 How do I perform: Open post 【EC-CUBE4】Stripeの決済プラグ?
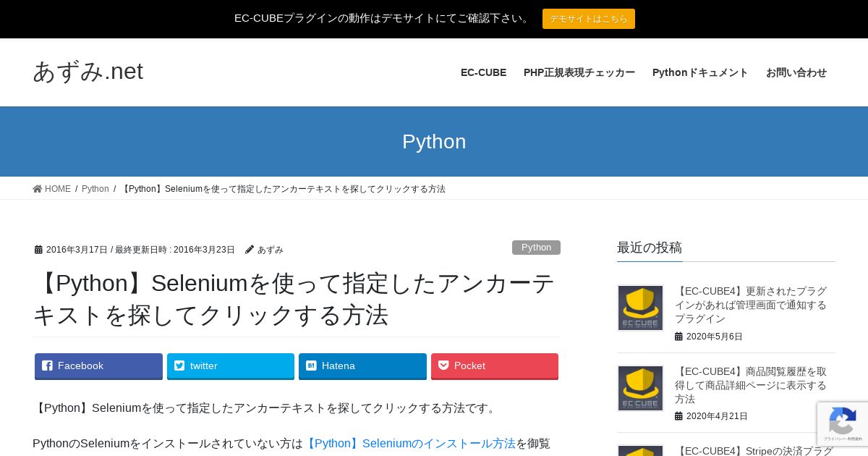tap(754, 450)
